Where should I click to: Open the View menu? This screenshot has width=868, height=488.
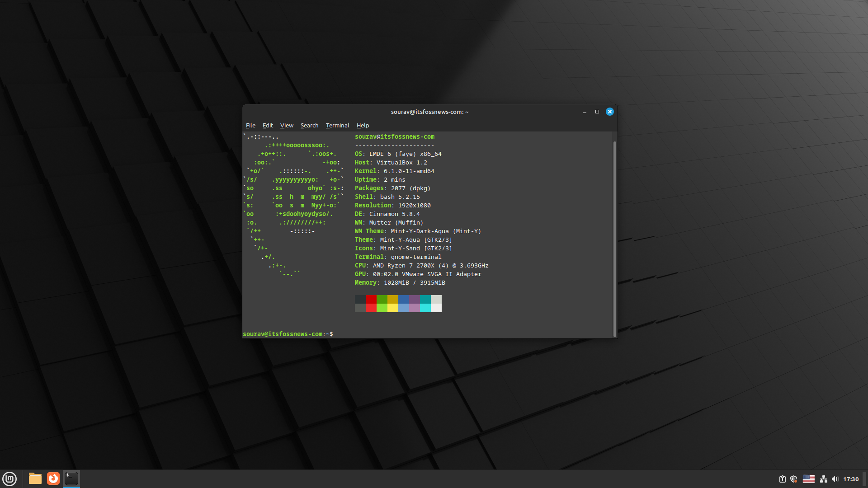click(287, 125)
